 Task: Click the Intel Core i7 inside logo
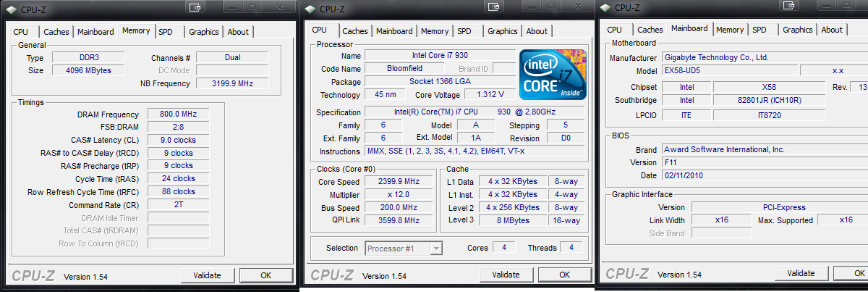551,75
